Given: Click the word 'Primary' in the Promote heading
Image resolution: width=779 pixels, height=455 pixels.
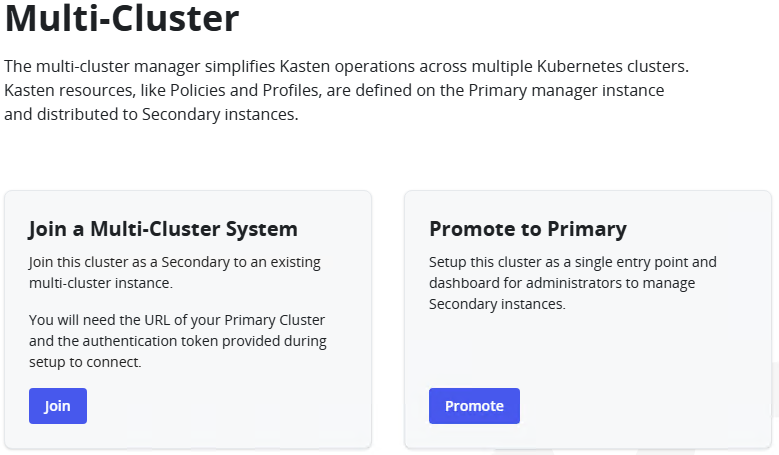Looking at the screenshot, I should click(588, 229).
